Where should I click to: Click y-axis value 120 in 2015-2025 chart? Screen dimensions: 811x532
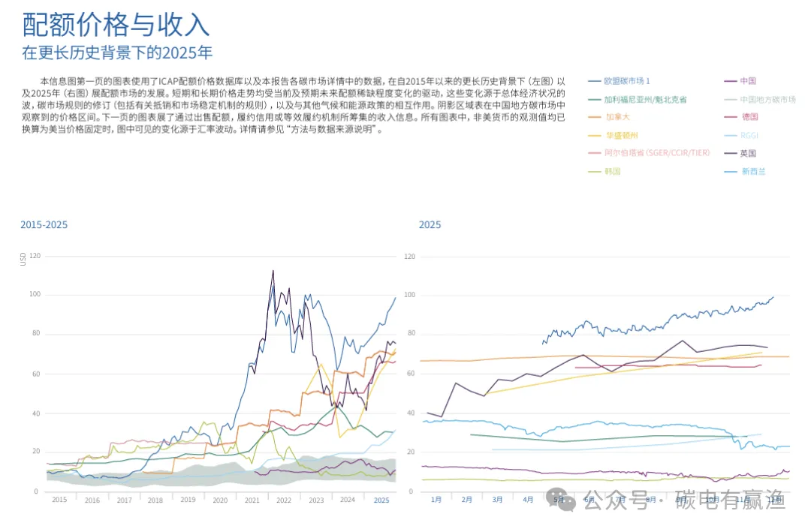[x=35, y=256]
